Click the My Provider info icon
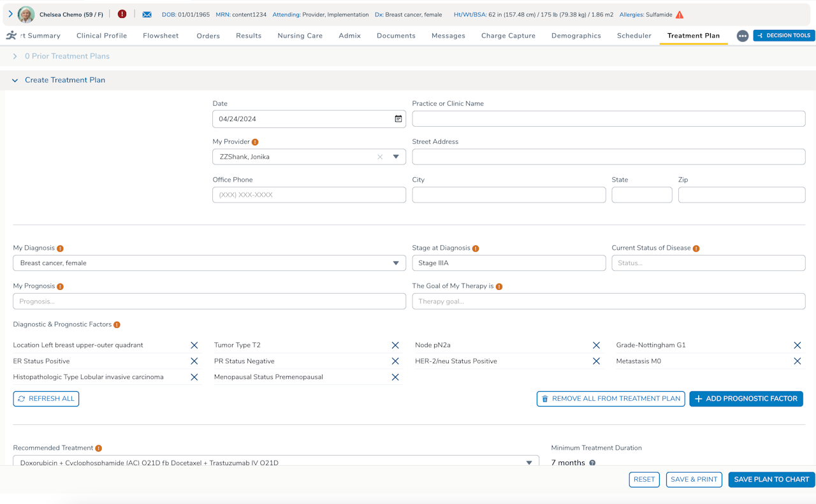This screenshot has height=504, width=816. point(255,142)
